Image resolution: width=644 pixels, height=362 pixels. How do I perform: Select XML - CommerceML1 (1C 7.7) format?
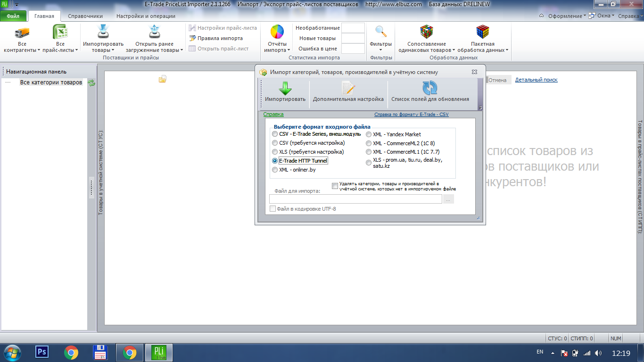click(369, 152)
